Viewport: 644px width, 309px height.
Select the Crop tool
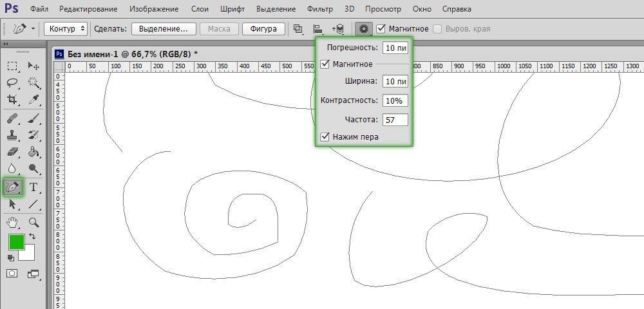click(x=13, y=99)
